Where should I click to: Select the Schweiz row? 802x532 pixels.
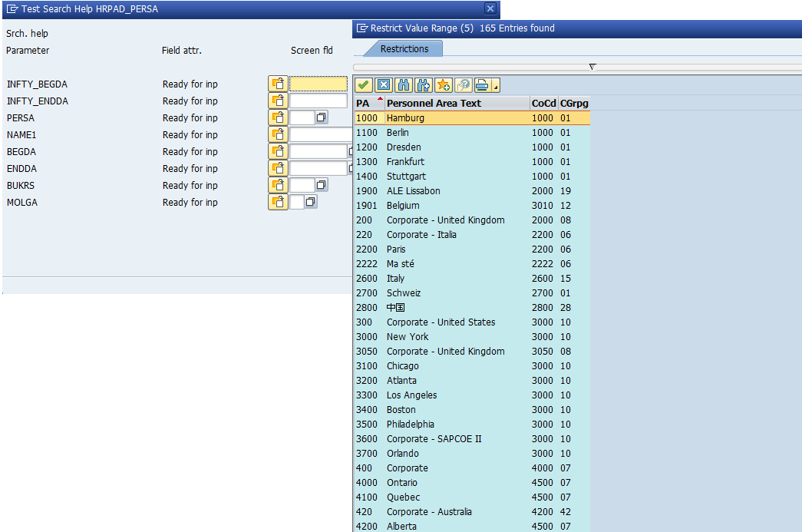(x=472, y=293)
